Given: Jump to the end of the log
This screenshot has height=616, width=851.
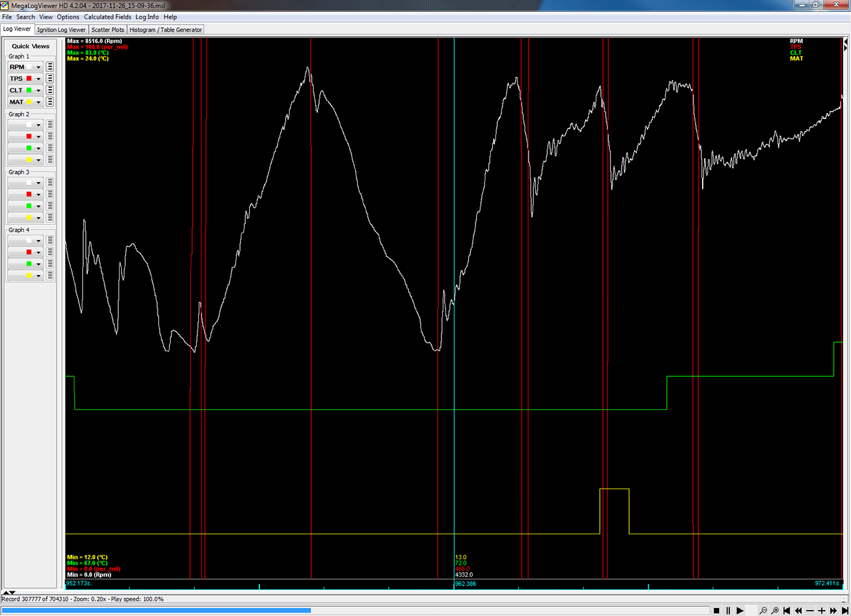Looking at the screenshot, I should [845, 611].
